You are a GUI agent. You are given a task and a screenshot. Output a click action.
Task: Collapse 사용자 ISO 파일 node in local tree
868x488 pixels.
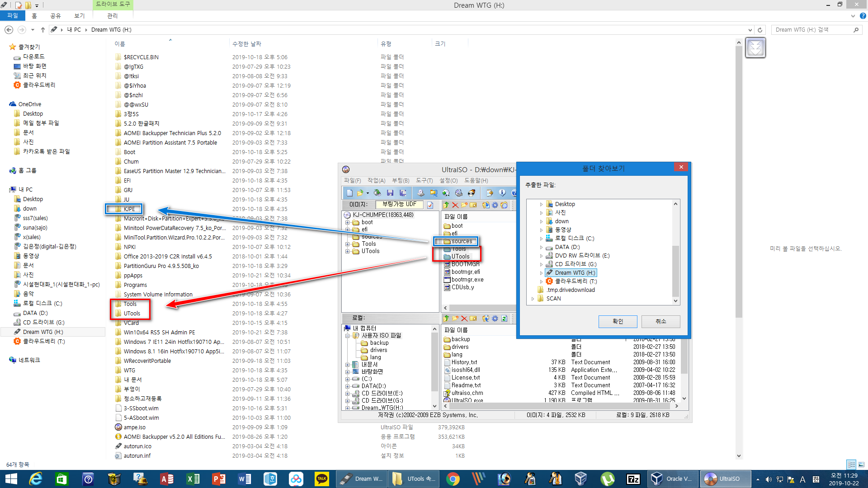point(348,336)
